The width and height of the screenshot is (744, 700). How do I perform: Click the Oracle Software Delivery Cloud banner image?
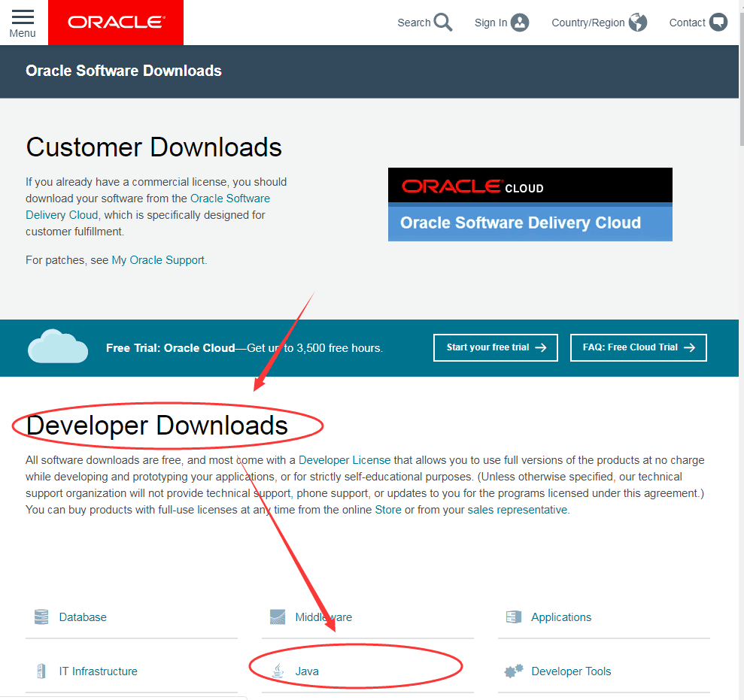(x=530, y=205)
